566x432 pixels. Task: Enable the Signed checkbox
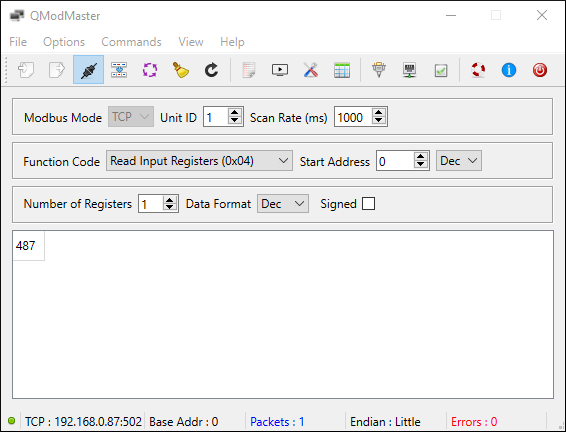(369, 204)
